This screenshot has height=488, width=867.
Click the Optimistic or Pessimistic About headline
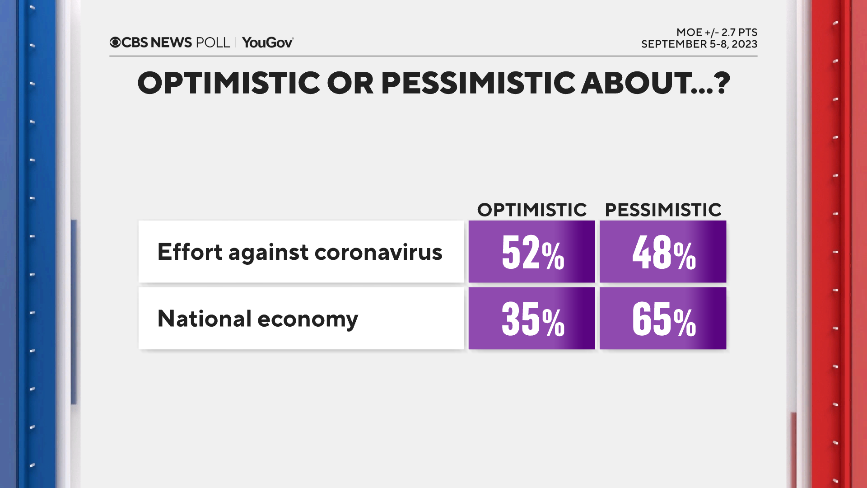[432, 84]
